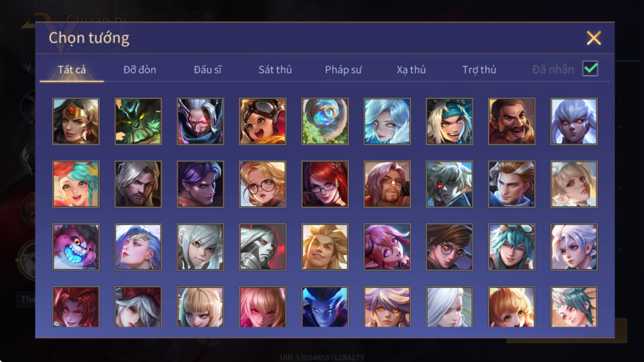Pick the goggles-wearing pilot girl hero

pyautogui.click(x=263, y=121)
